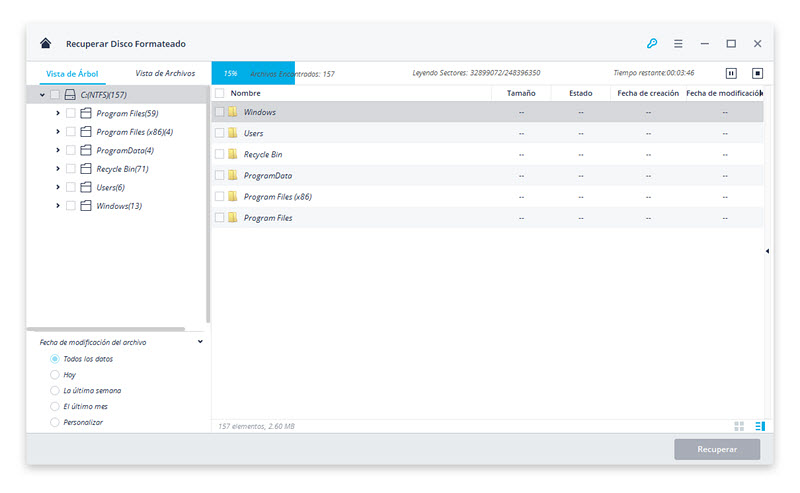Open the hamburger menu icon

coord(678,44)
